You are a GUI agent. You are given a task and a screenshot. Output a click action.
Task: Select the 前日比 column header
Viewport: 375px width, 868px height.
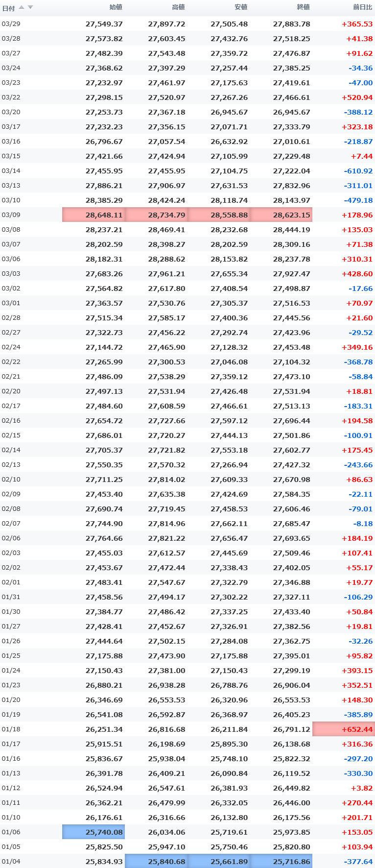coord(363,7)
